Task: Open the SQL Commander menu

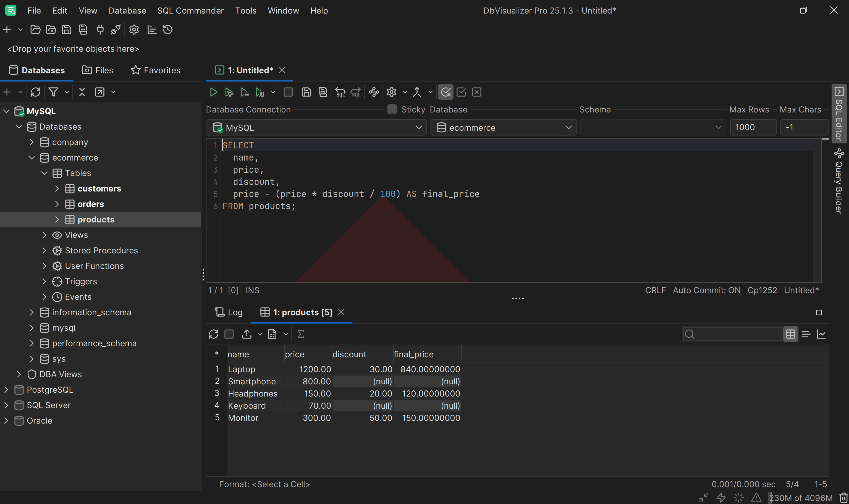Action: tap(190, 11)
